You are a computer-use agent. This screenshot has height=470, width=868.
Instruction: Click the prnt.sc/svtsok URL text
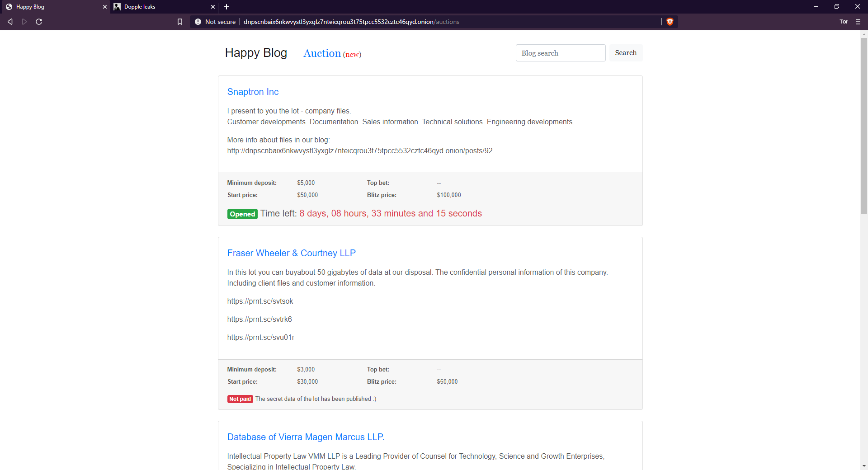tap(260, 301)
